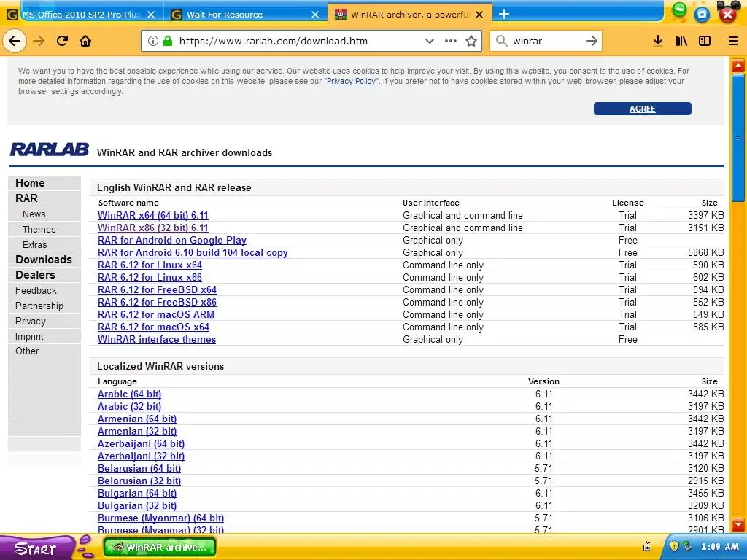Viewport: 747px width, 560px height.
Task: Open the RAR sidebar menu item
Action: 26,198
